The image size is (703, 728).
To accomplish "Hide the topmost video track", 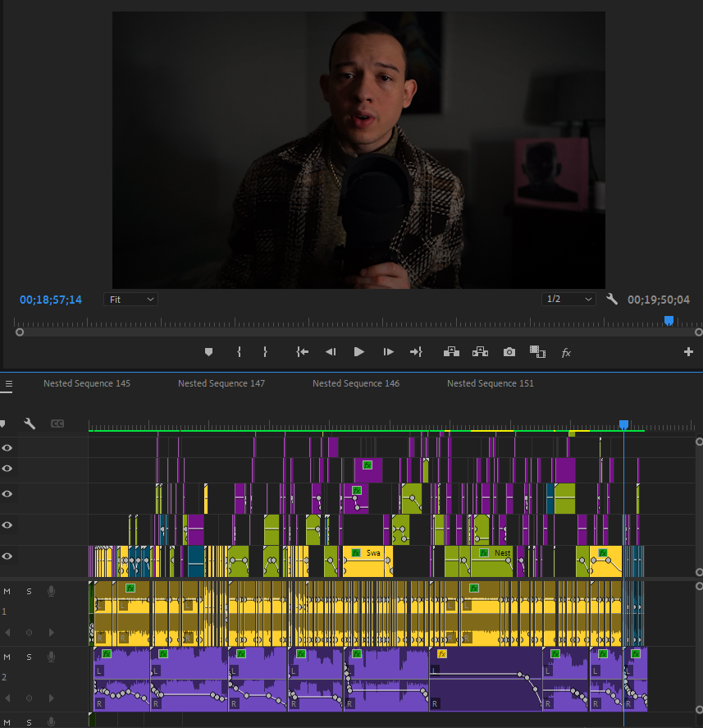I will pyautogui.click(x=7, y=447).
